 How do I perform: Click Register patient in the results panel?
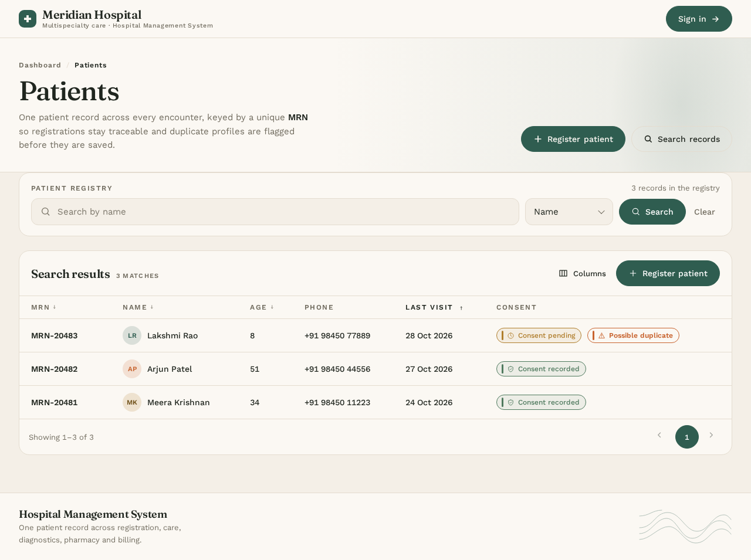coord(668,273)
